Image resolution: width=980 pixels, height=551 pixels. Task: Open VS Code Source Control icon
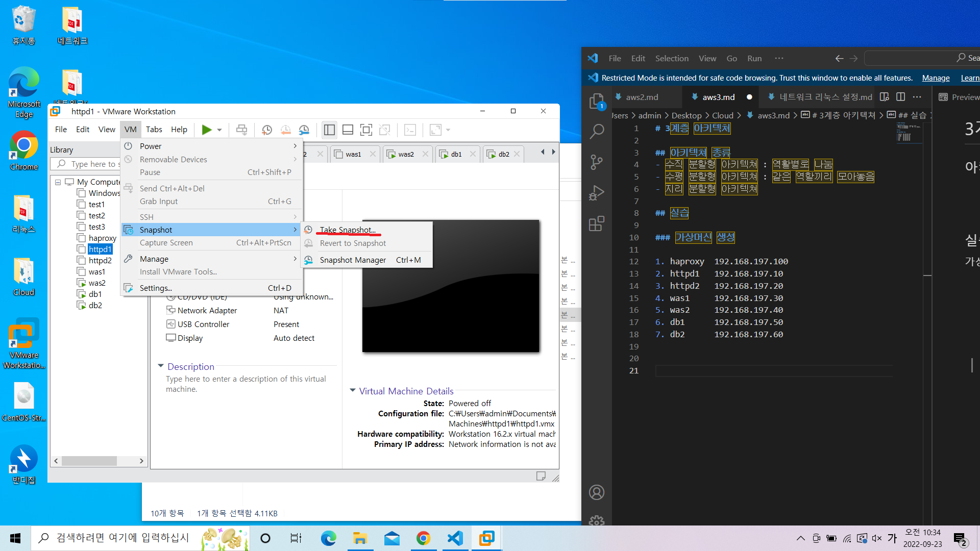597,162
